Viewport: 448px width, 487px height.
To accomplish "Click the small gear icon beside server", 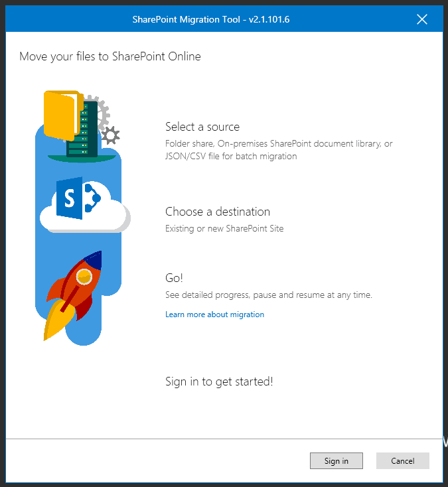I will point(110,135).
